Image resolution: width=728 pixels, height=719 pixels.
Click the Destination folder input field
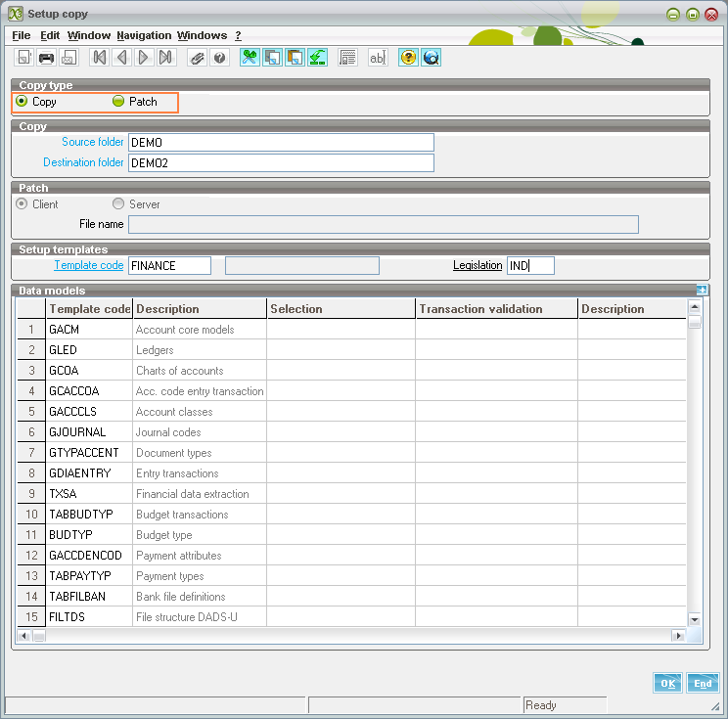tap(281, 162)
